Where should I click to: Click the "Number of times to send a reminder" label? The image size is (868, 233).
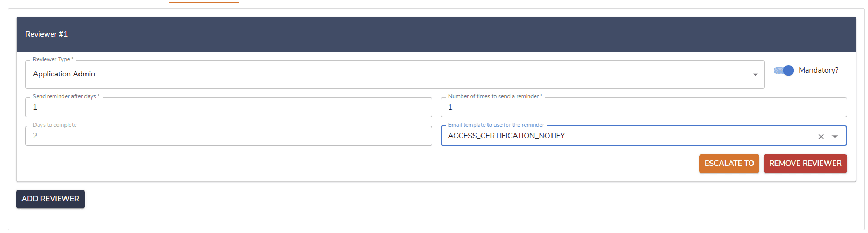tap(494, 97)
